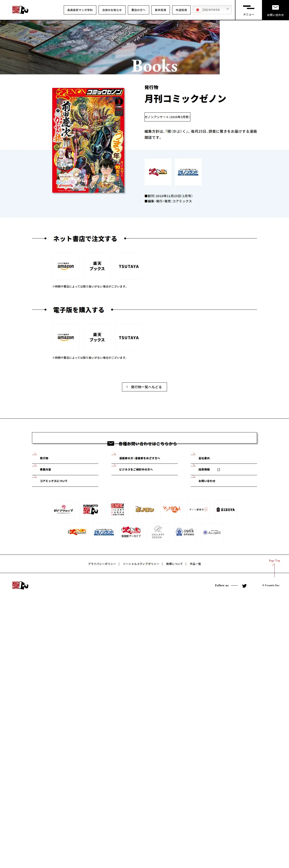Open the Silent Manga Audition footer logo

coord(117,509)
